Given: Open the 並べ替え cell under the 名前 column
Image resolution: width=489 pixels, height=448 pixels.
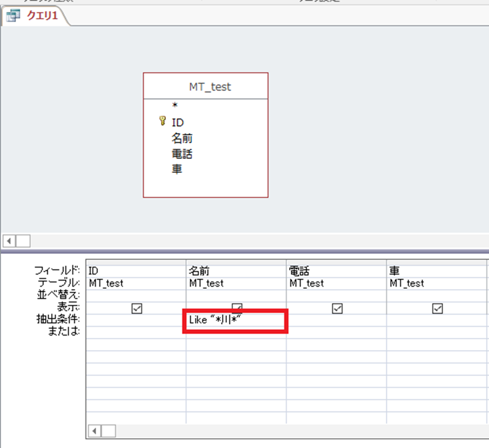Looking at the screenshot, I should [236, 296].
